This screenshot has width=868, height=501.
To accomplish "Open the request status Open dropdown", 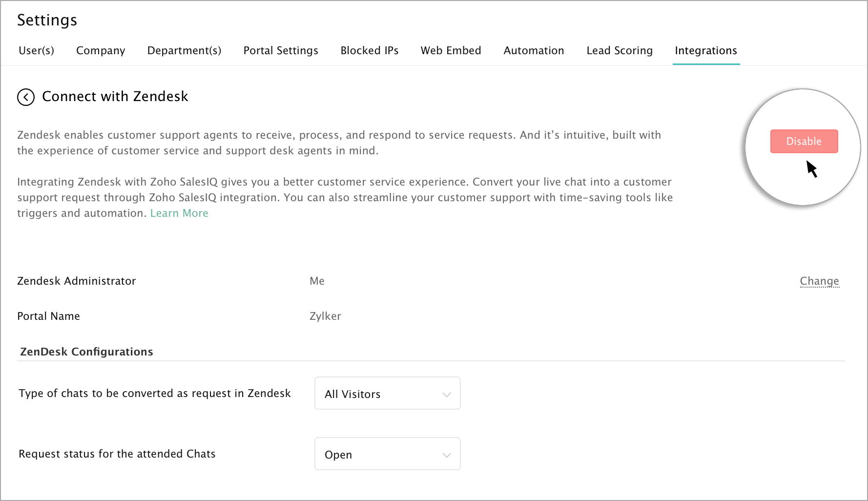I will [388, 454].
